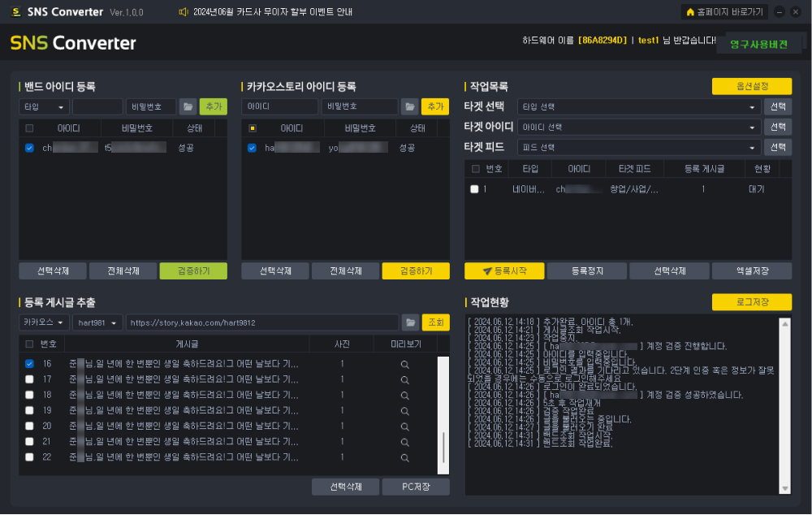Toggle select-all checkbox in Band ID table header
This screenshot has height=515, width=812.
point(29,128)
